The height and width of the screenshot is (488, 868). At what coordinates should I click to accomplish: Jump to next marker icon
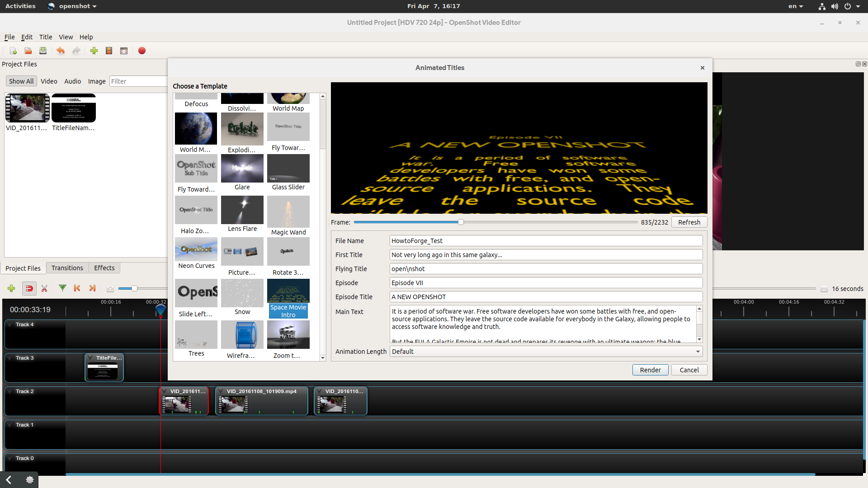coord(93,288)
